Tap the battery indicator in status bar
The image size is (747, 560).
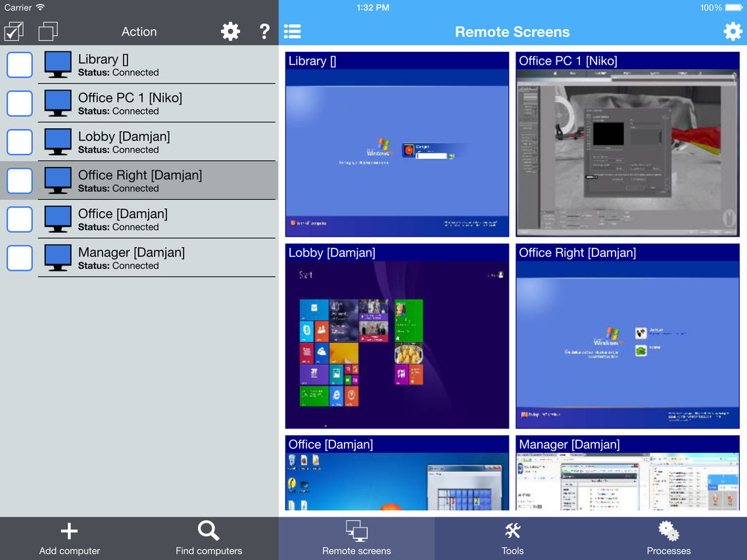(733, 8)
